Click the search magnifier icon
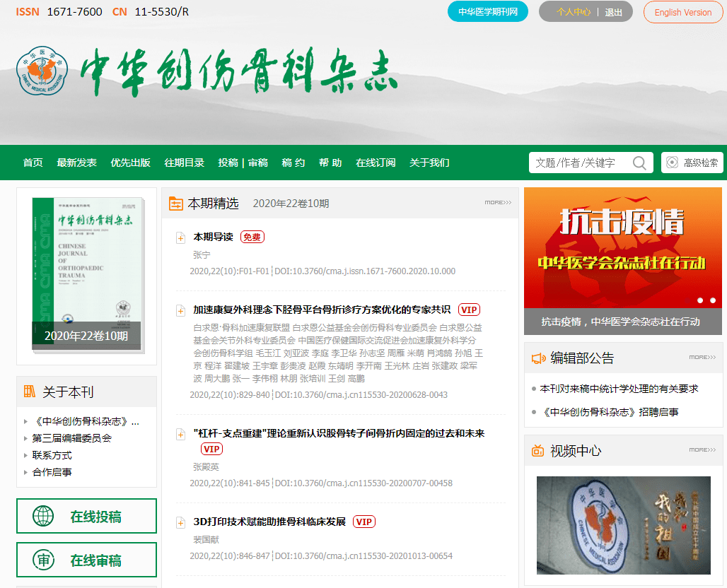727x588 pixels. 639,162
